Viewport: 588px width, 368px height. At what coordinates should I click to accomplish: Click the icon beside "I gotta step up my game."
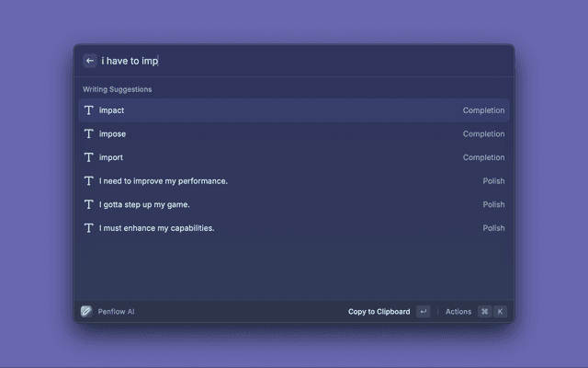(x=89, y=204)
